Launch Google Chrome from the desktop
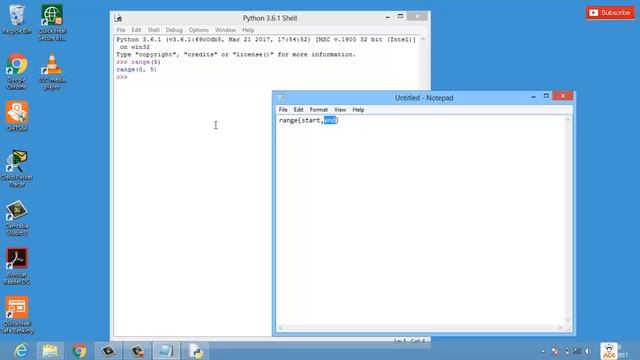Screen dimensions: 640x360 click(17, 71)
